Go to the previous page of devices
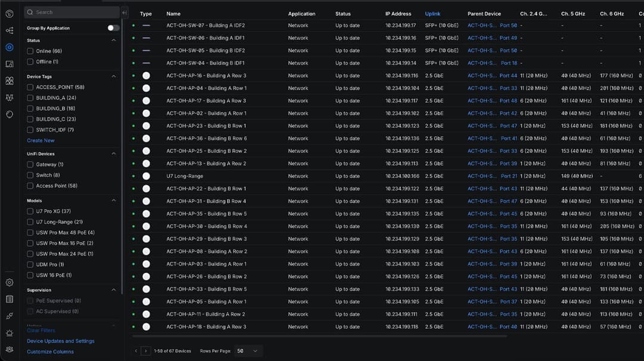Viewport: 644px width, 361px height. (136, 351)
